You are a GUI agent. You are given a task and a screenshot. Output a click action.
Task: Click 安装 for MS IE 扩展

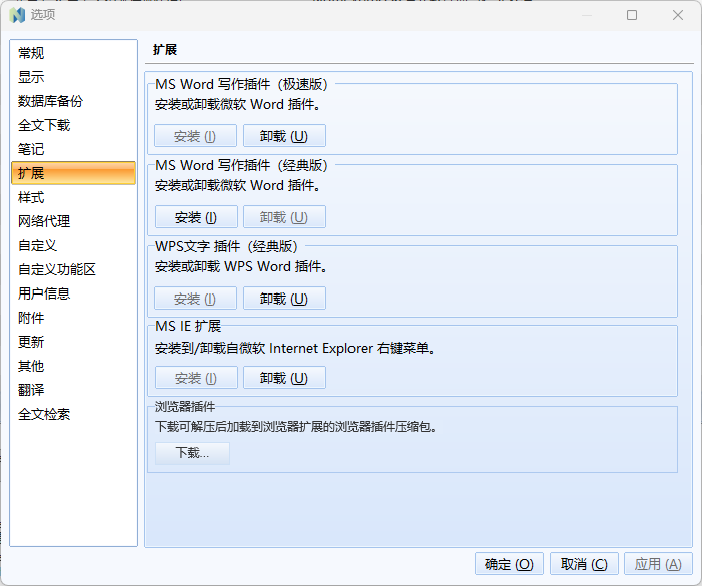(x=196, y=378)
